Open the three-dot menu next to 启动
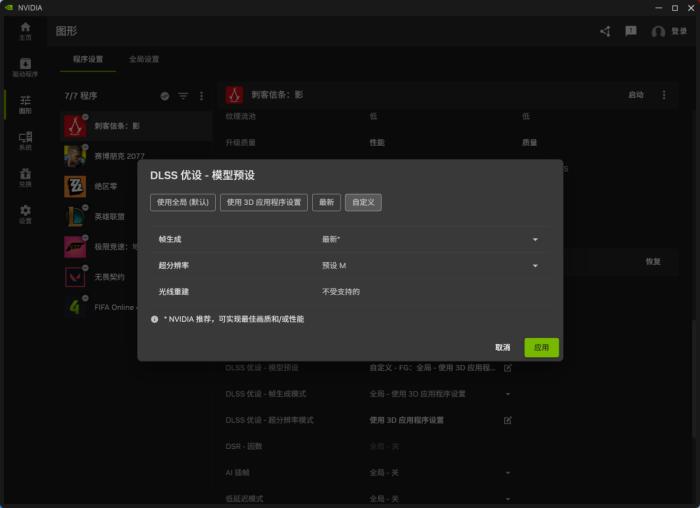This screenshot has height=508, width=700. click(664, 95)
